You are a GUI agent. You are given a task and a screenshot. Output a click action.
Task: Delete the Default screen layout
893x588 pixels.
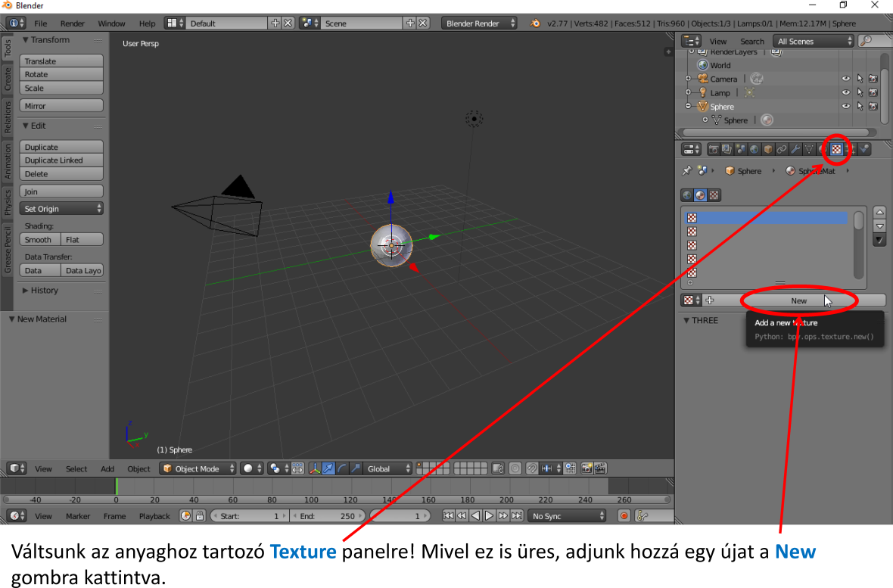click(x=288, y=23)
